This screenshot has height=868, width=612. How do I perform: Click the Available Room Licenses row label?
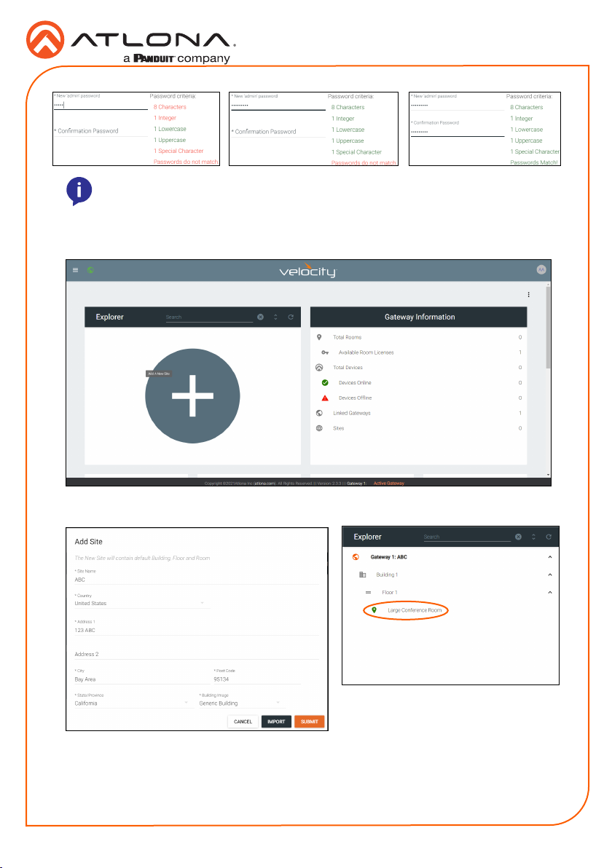coord(366,352)
